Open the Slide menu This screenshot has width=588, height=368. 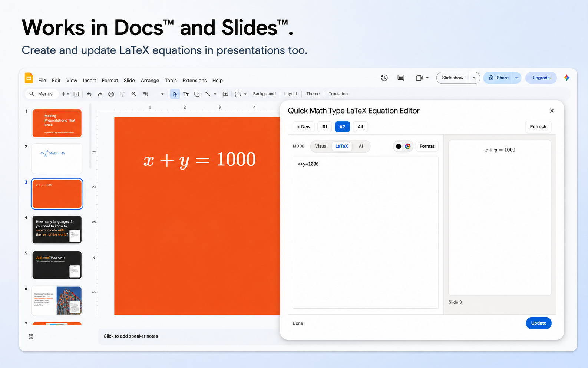tap(129, 80)
